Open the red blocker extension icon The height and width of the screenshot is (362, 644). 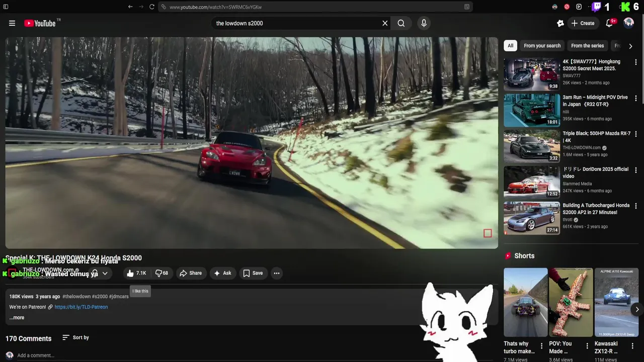pyautogui.click(x=567, y=7)
